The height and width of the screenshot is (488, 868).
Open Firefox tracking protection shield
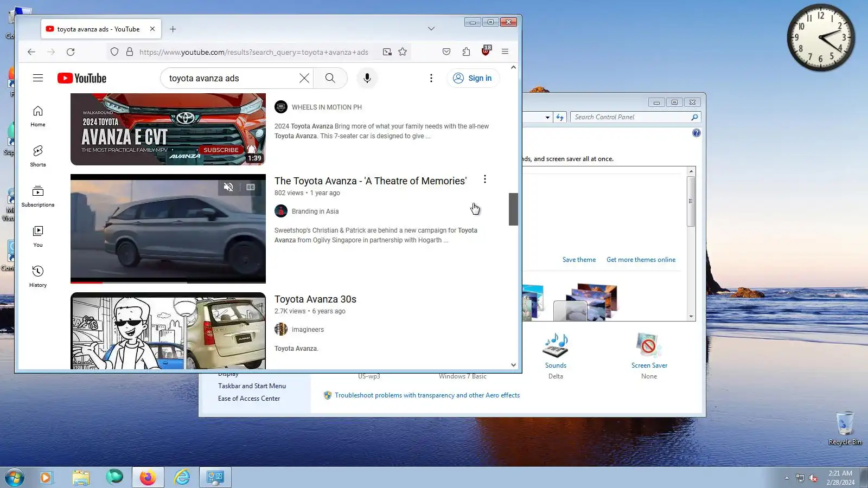(x=114, y=52)
